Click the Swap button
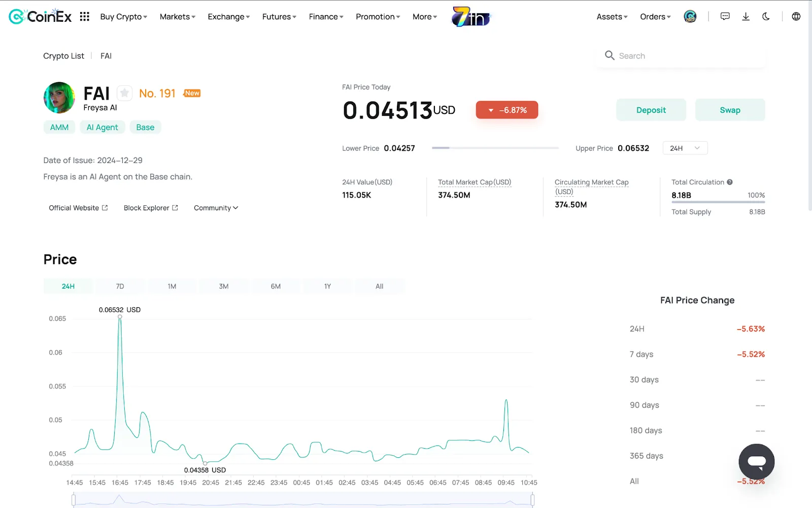 pos(730,110)
